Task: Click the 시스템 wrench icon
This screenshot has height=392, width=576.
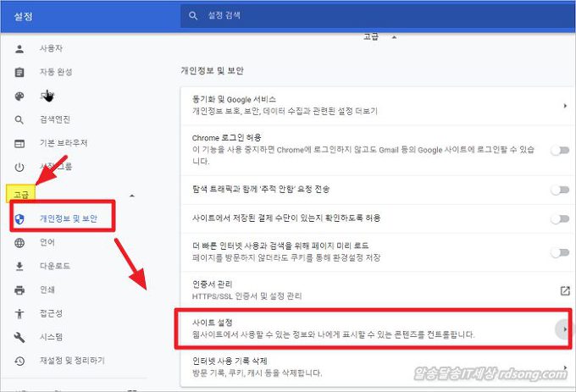Action: tap(19, 337)
